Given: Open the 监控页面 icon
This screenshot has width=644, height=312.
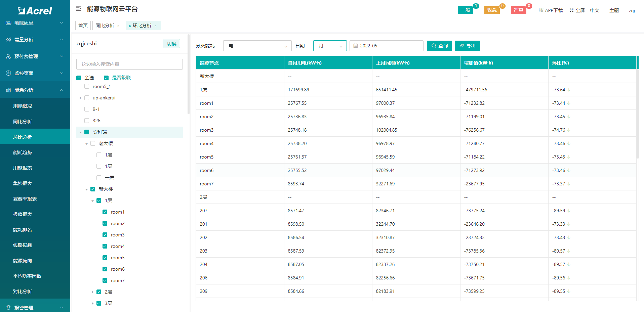Looking at the screenshot, I should point(8,73).
